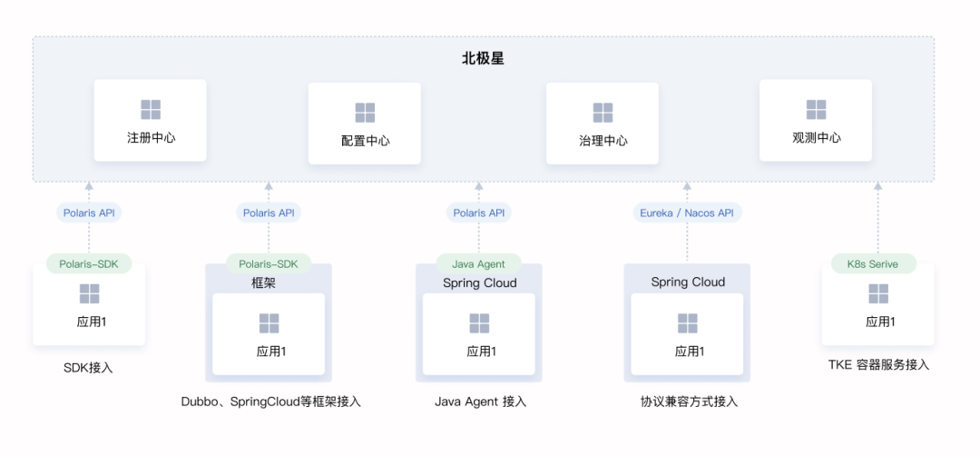
Task: Click the Dubbo、SpringCloud等框架接入 caption
Action: coord(271,401)
